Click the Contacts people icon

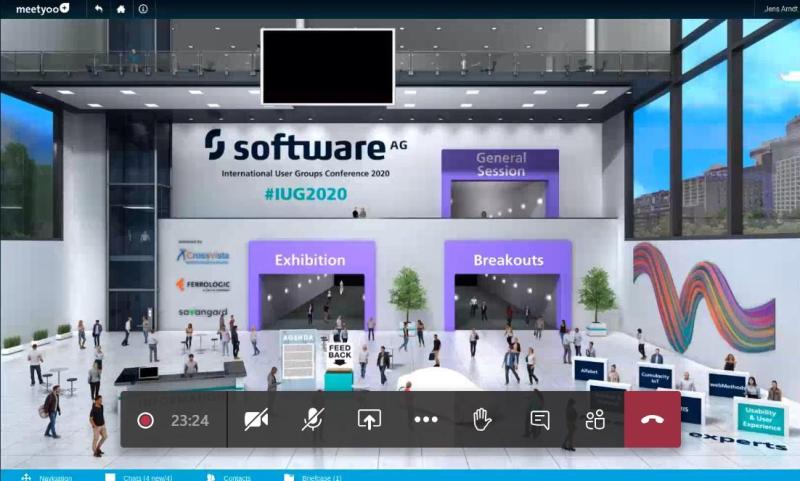[211, 477]
